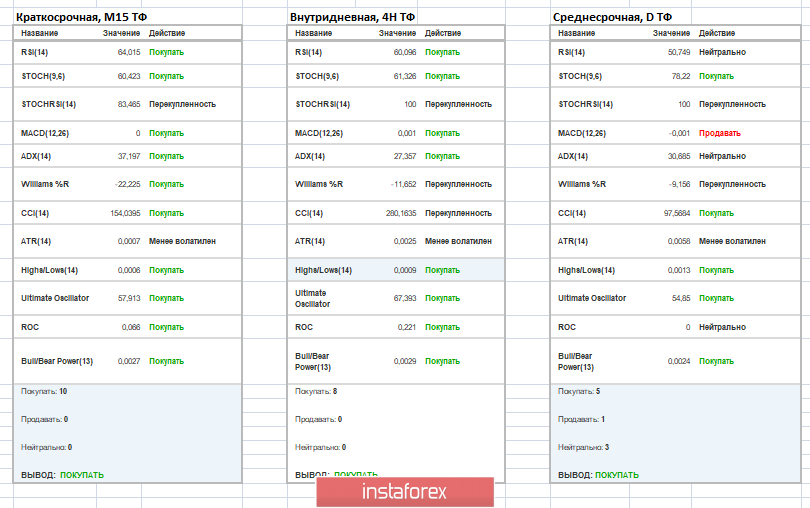Click ADX(14) value 27,357
This screenshot has width=810, height=508.
click(x=404, y=156)
